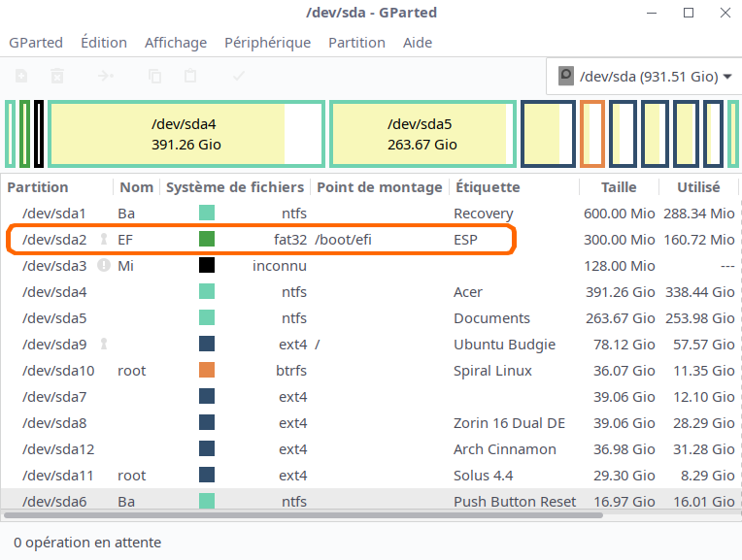742x560 pixels.
Task: Click the Copy partition toolbar icon
Action: click(x=155, y=76)
